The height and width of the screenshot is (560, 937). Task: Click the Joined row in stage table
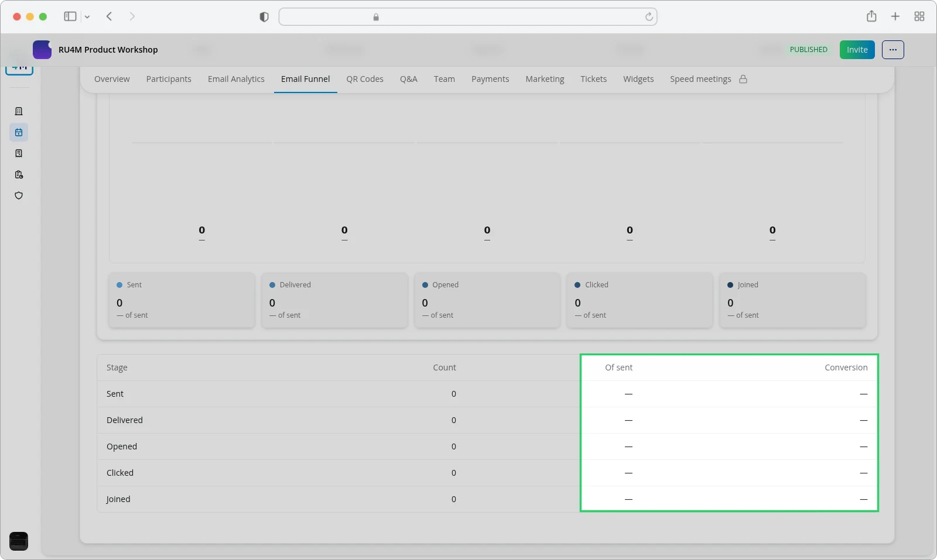pos(487,499)
